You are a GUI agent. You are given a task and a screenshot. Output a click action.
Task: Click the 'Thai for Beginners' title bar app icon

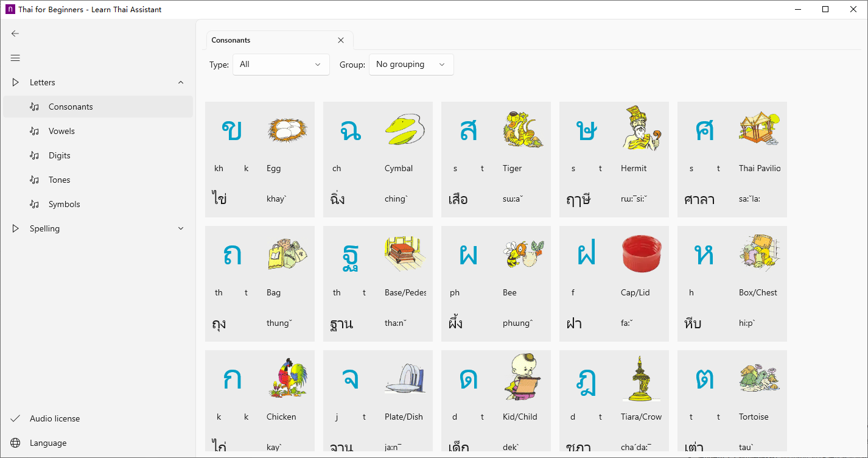10,10
